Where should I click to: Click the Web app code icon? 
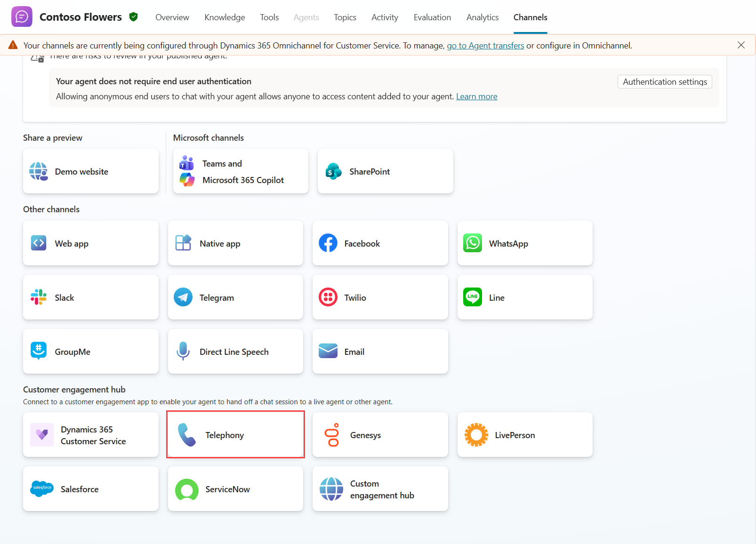pyautogui.click(x=39, y=243)
